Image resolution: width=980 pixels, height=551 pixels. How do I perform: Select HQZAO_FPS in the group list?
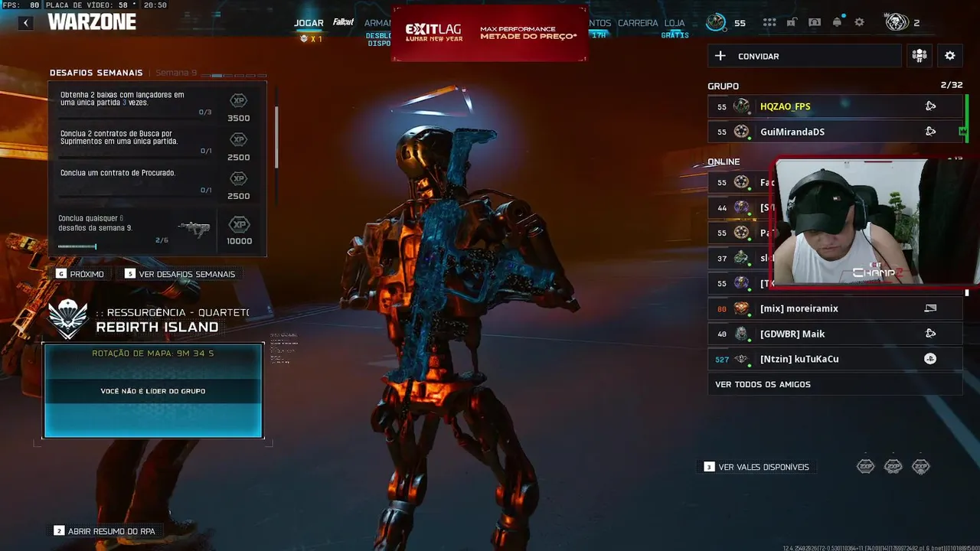tap(835, 106)
